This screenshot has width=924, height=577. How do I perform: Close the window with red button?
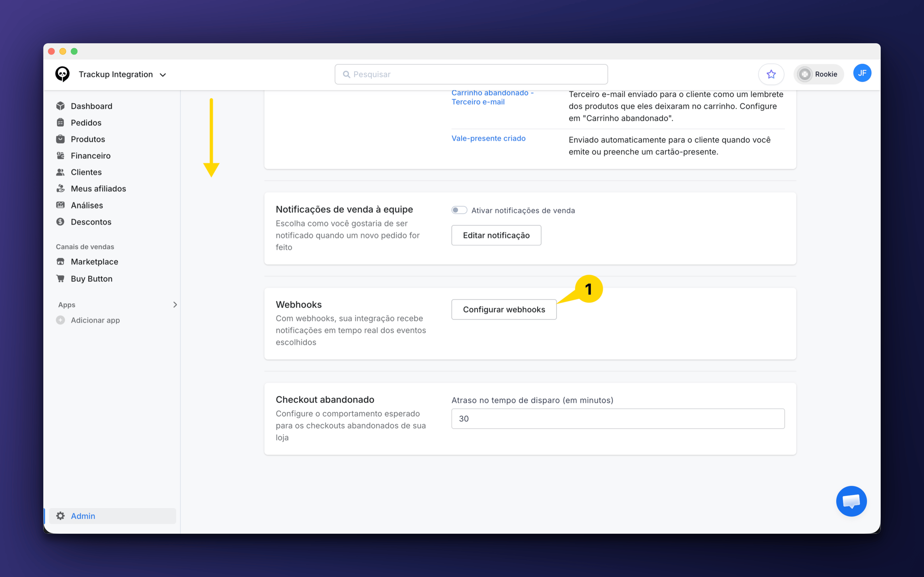click(x=52, y=51)
